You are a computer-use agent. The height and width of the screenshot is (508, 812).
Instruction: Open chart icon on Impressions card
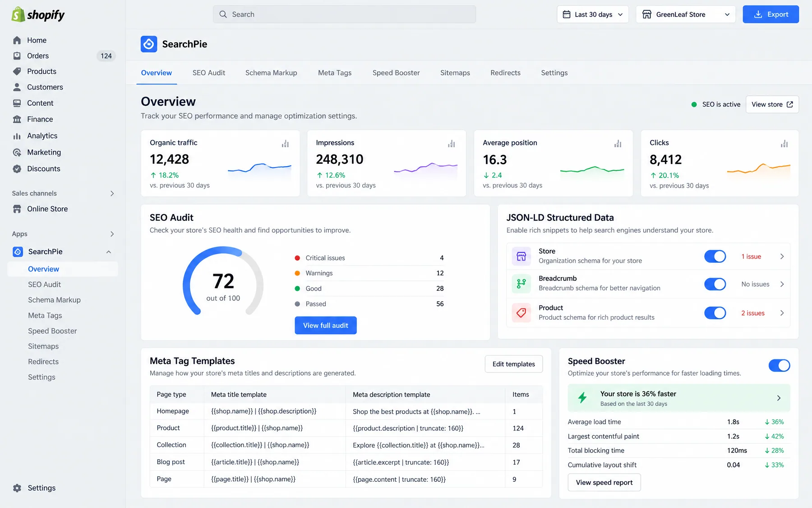pyautogui.click(x=452, y=144)
